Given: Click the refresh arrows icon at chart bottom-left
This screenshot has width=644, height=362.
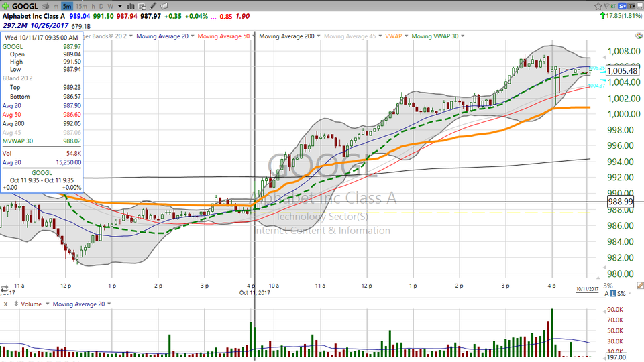Looking at the screenshot, I should 5,288.
